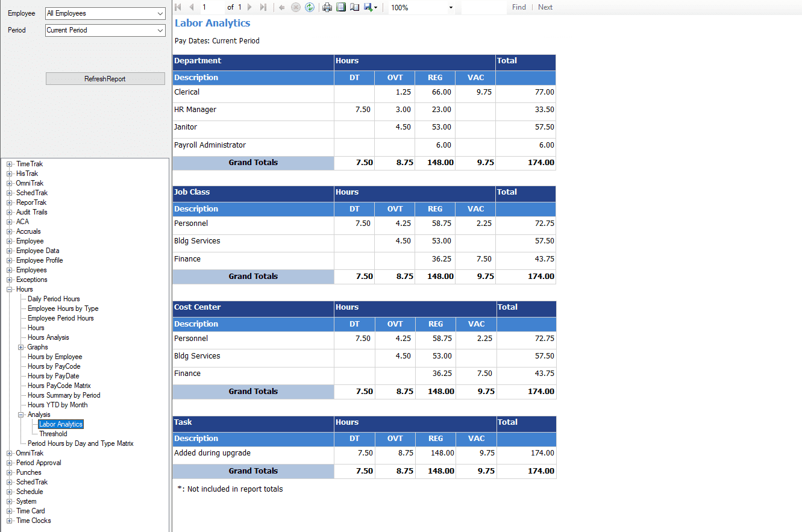Click the RefreshReport button
This screenshot has height=532, width=802.
coord(105,79)
